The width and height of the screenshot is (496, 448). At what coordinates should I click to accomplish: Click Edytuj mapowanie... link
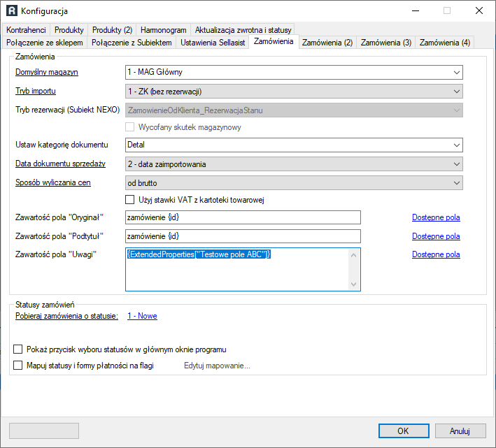[x=217, y=366]
